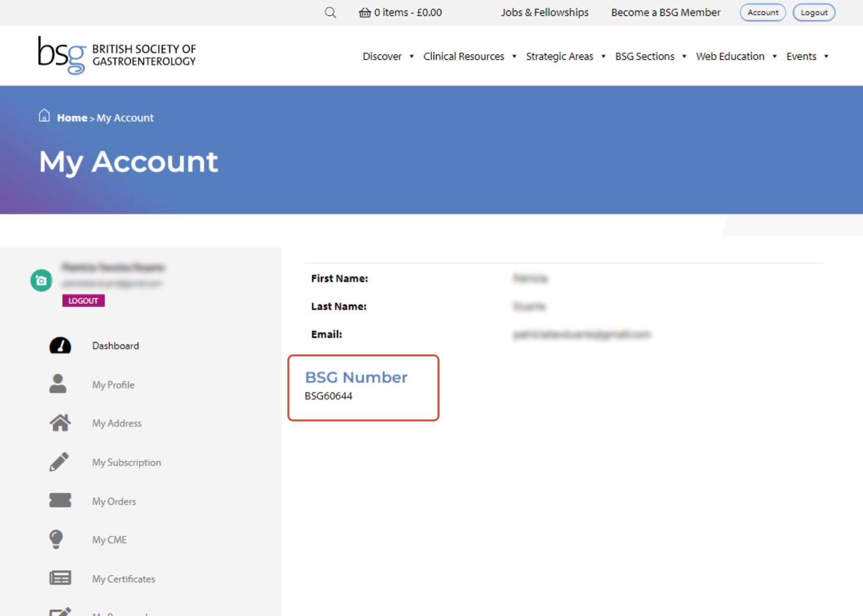The height and width of the screenshot is (616, 863).
Task: Open the Events dropdown
Action: click(801, 56)
